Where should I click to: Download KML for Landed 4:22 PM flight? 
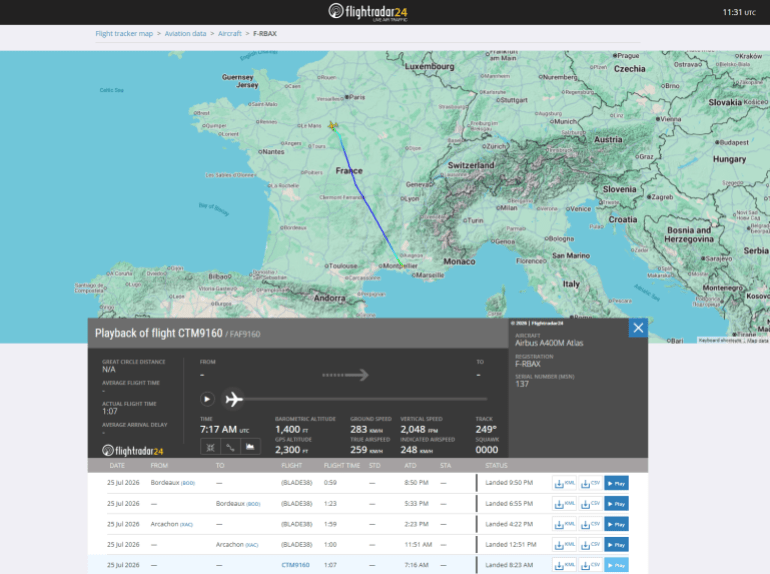[x=564, y=524]
